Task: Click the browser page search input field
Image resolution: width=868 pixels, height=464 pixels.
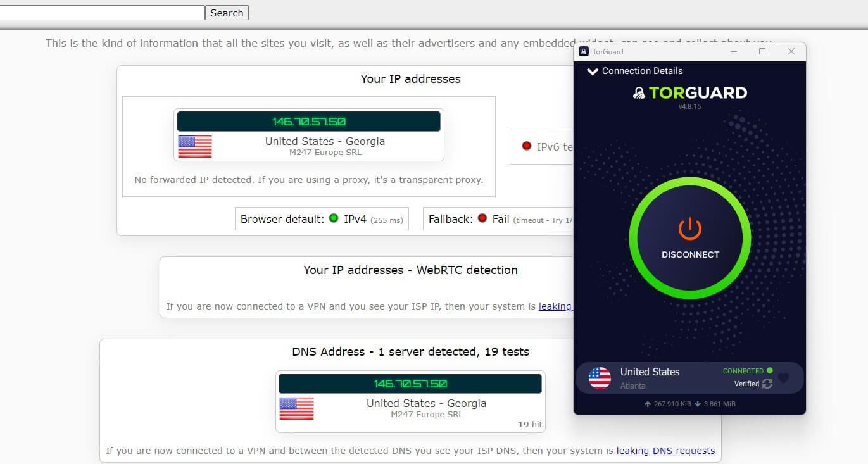Action: pyautogui.click(x=102, y=13)
